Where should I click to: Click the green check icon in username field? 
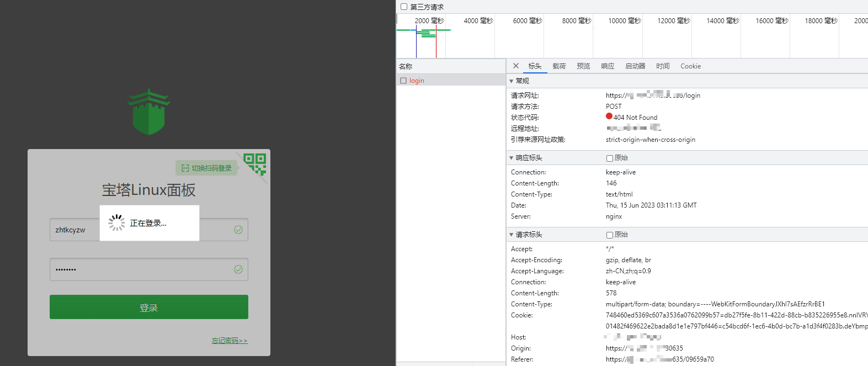[x=238, y=230]
